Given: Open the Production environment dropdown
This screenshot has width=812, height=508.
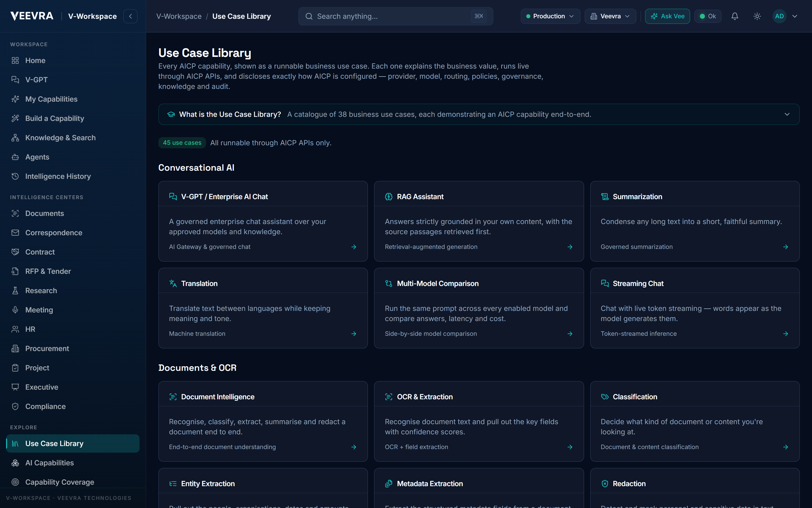Looking at the screenshot, I should coord(550,16).
